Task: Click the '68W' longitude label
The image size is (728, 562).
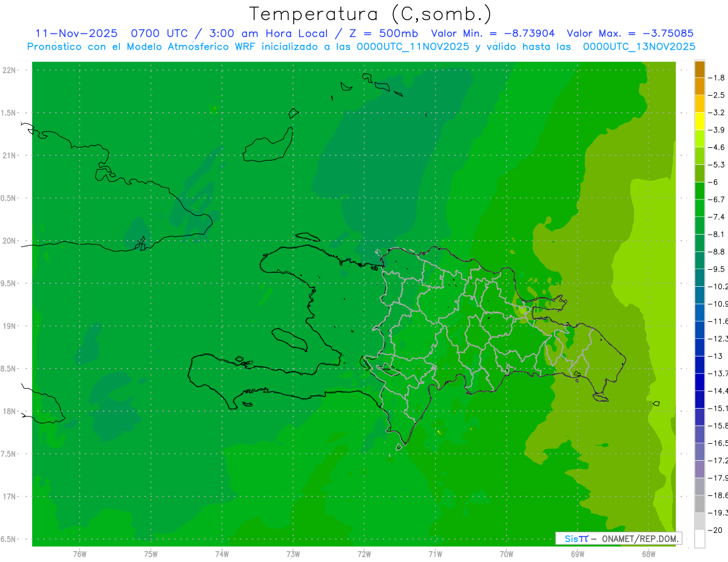Action: coord(649,554)
